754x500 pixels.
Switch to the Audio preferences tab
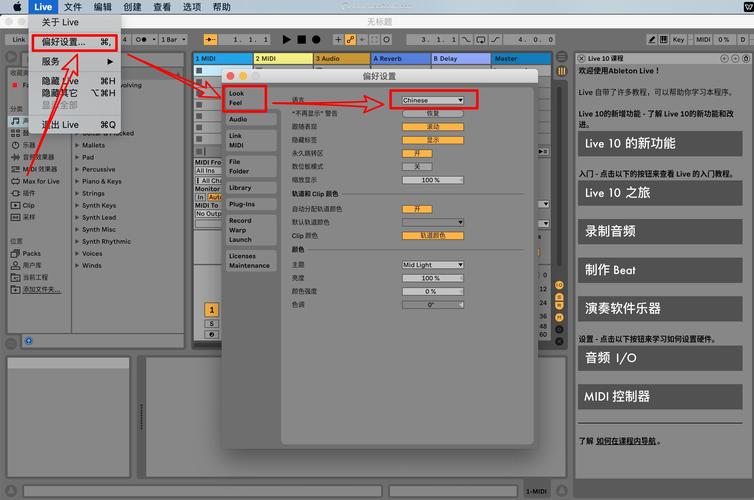(251, 119)
